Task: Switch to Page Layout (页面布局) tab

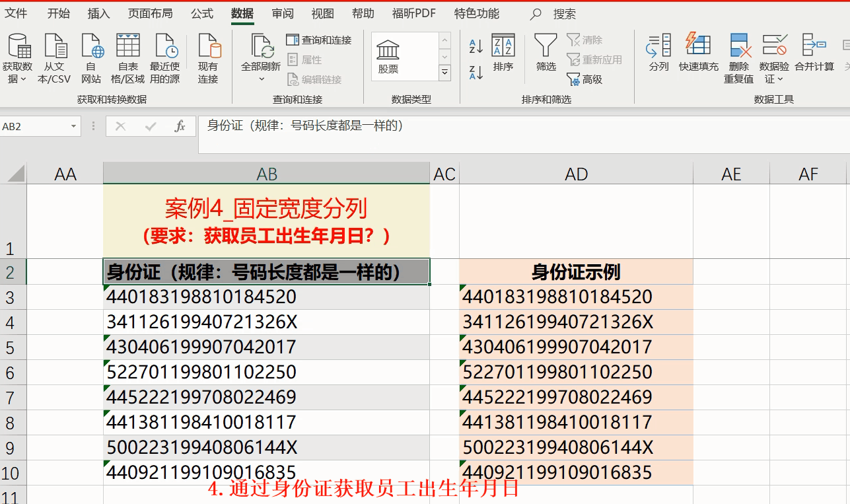Action: 150,13
